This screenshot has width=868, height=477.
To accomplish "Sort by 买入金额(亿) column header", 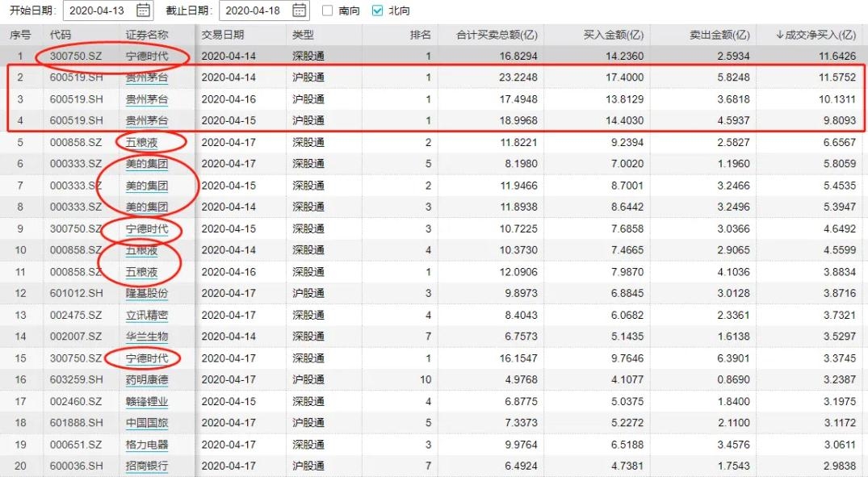I will pos(614,35).
